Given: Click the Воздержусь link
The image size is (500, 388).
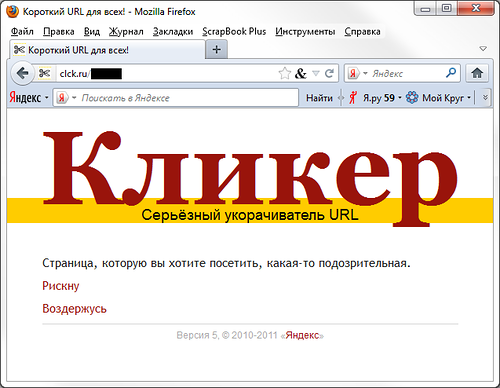Looking at the screenshot, I should tap(74, 309).
